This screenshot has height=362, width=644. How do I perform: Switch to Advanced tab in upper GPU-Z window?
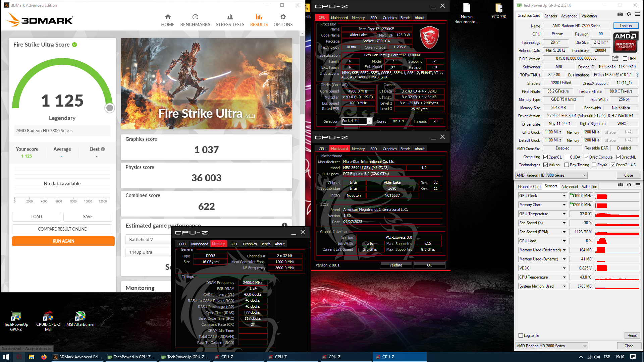tap(569, 16)
